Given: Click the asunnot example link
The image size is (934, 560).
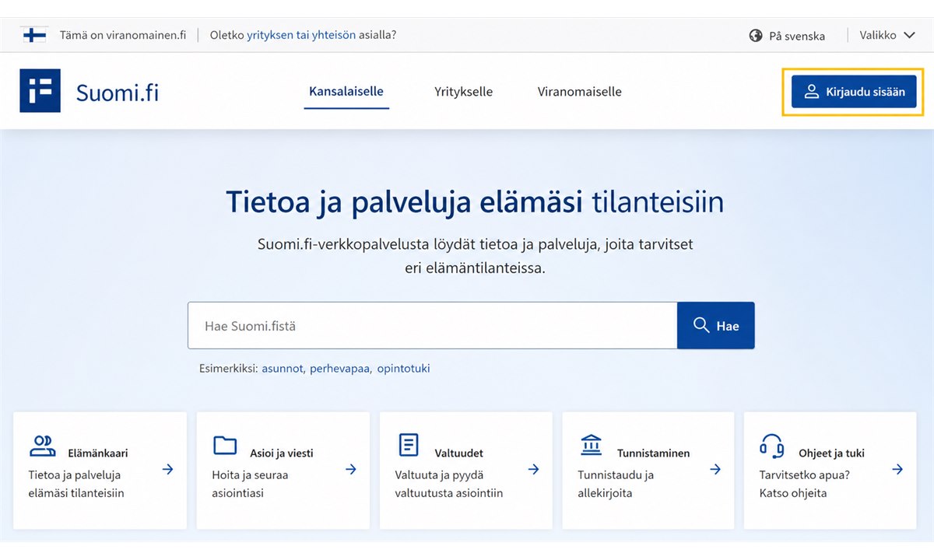Looking at the screenshot, I should pos(283,369).
